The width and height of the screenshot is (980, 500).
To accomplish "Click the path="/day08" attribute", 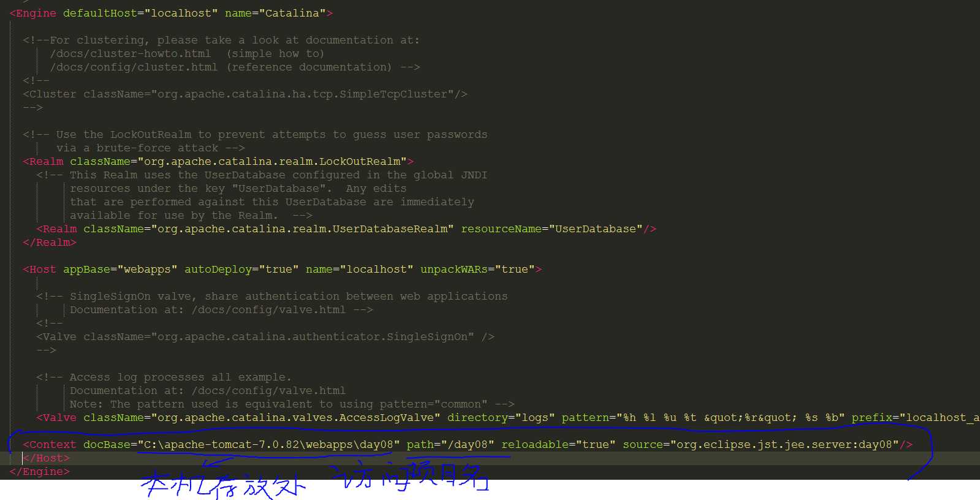I will click(450, 444).
